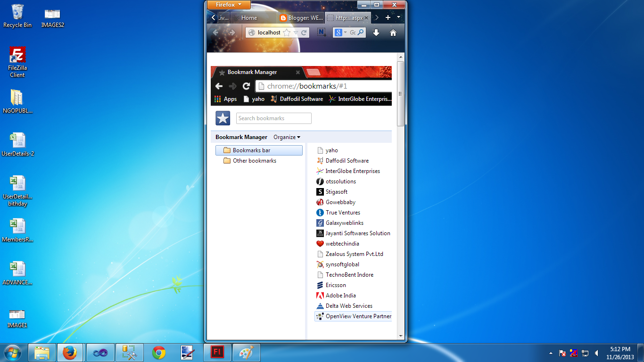
Task: Switch to Blogger: WE... tab
Action: point(301,18)
